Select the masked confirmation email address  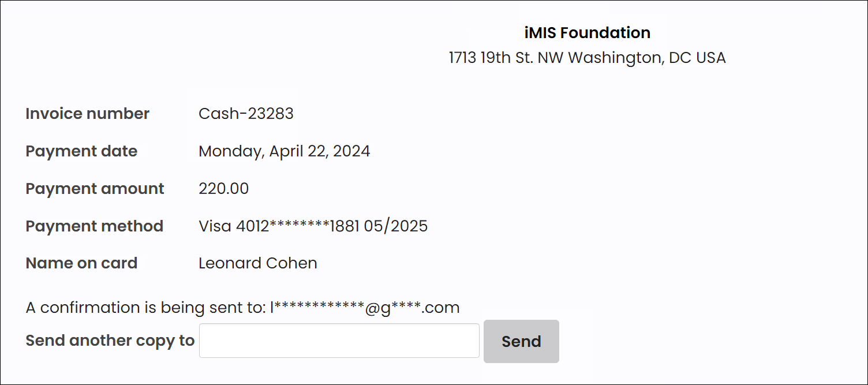364,307
